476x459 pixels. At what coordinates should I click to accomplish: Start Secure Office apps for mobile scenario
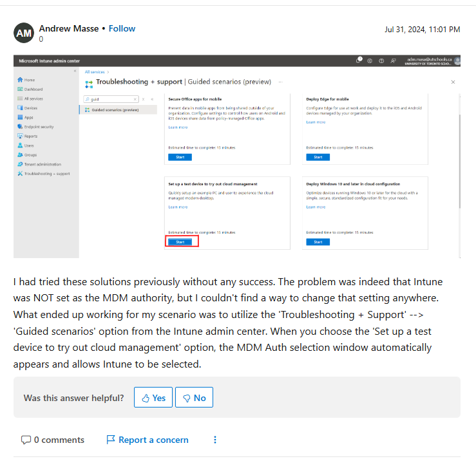(x=180, y=157)
